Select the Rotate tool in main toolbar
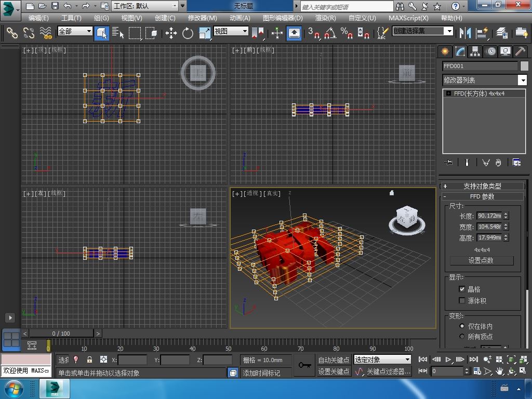The image size is (532, 399). tap(188, 33)
